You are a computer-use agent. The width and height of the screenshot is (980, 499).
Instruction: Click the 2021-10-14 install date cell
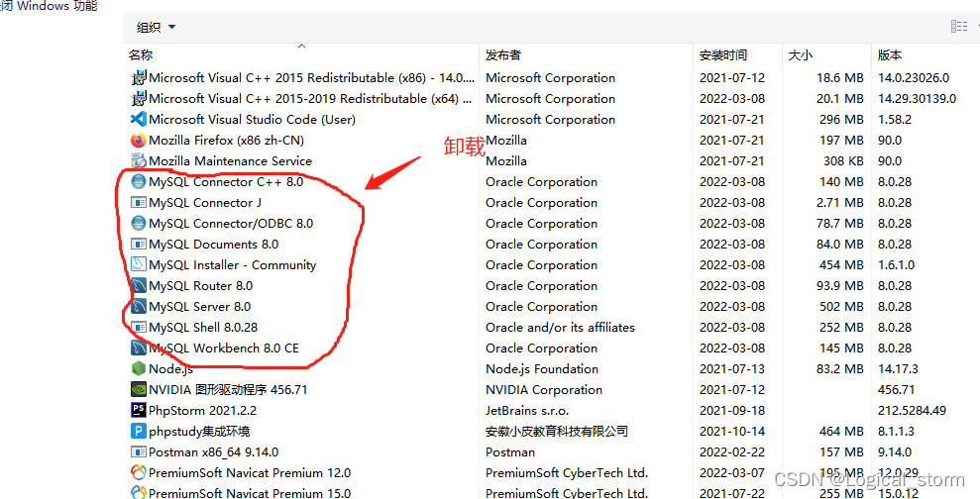[732, 431]
